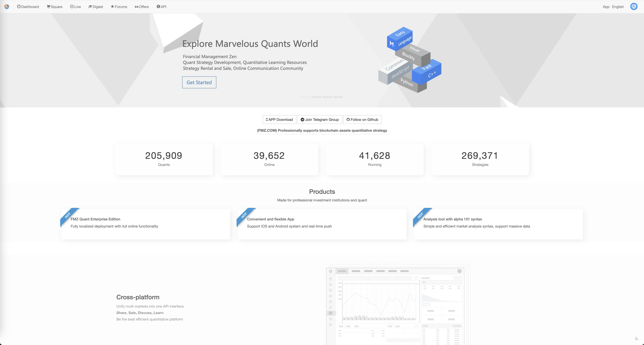
Task: Click 'Explore Marvelous Quants World' headline
Action: pyautogui.click(x=250, y=44)
